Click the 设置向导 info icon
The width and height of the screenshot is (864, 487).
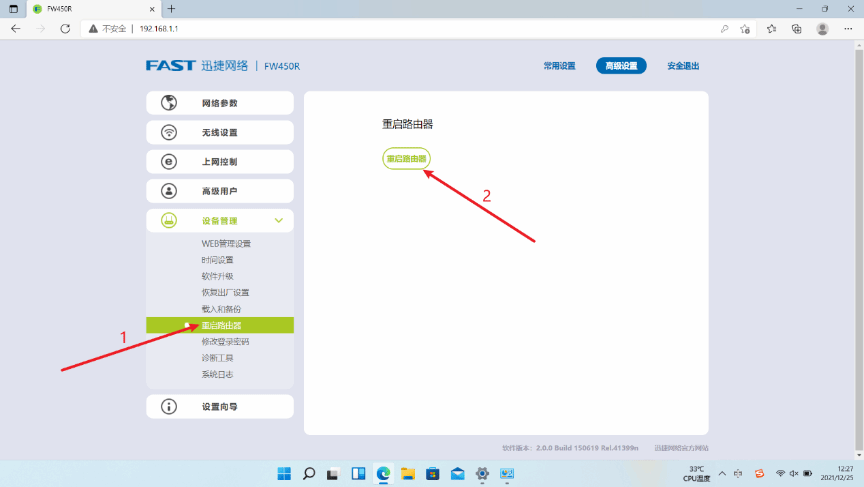(x=169, y=407)
